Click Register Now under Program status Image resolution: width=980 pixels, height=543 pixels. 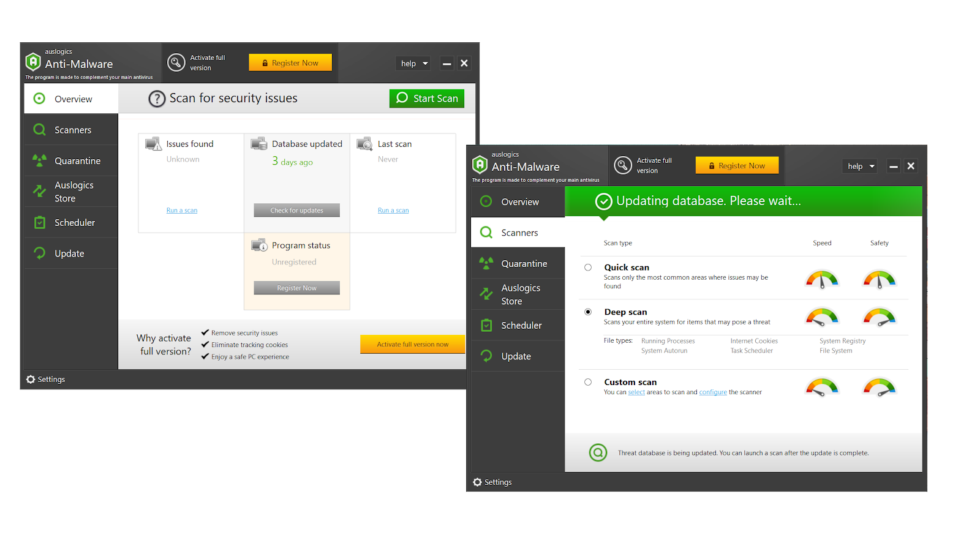(x=297, y=288)
